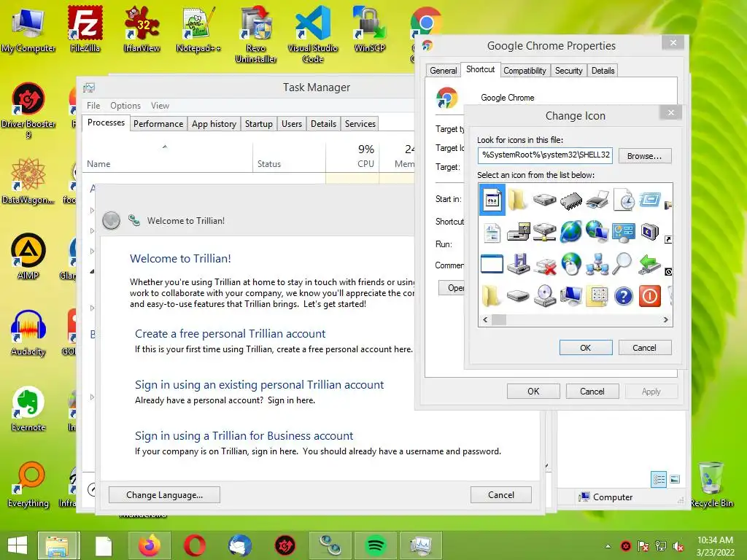Cancel the Change Icon dialog
This screenshot has width=747, height=560.
pyautogui.click(x=645, y=348)
